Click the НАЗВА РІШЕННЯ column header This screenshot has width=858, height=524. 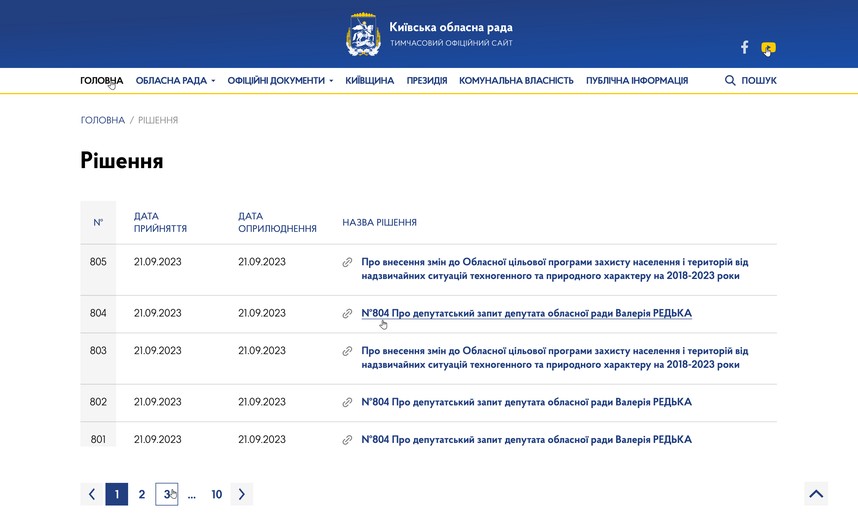380,223
